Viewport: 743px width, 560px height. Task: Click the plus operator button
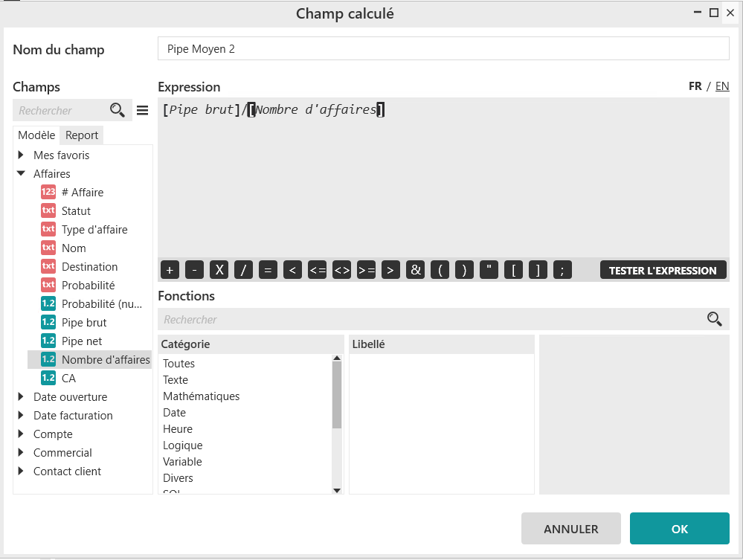tap(170, 270)
